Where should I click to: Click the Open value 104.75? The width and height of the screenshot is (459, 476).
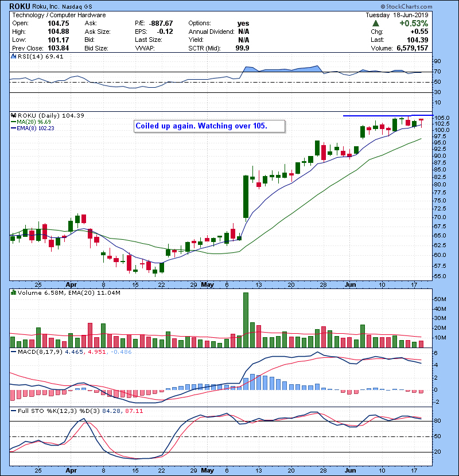[59, 24]
